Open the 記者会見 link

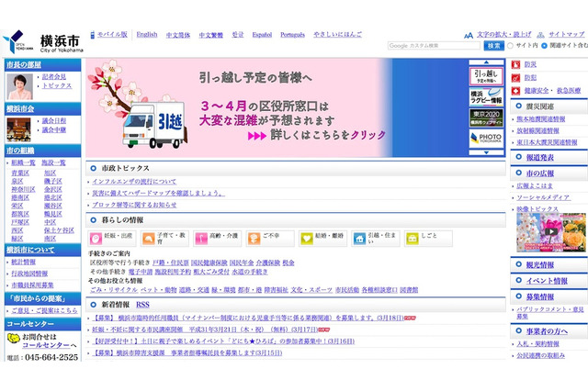[54, 76]
